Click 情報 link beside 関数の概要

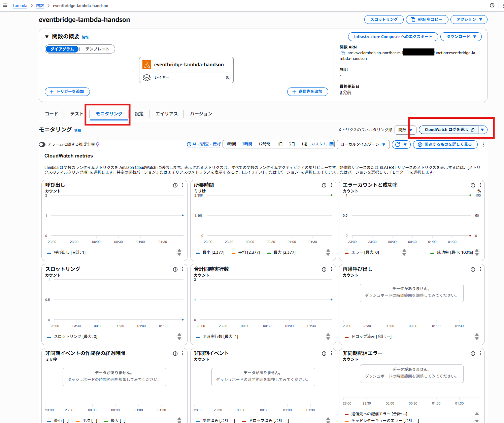(x=85, y=37)
